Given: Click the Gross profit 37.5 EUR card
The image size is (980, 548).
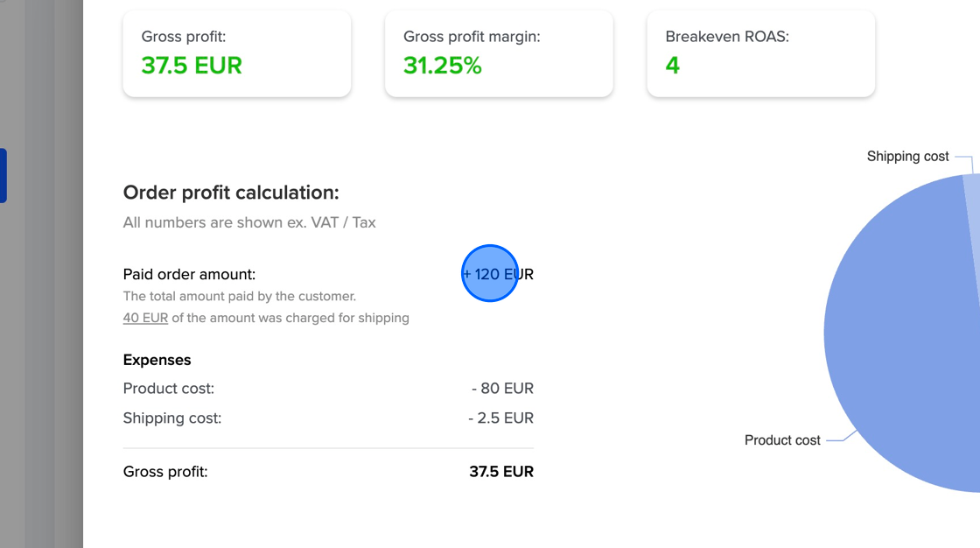Looking at the screenshot, I should click(236, 53).
